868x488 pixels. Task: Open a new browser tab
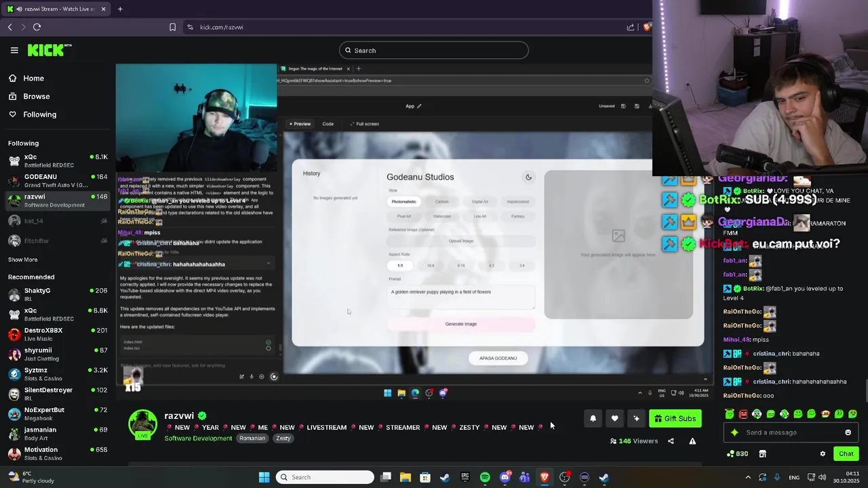pyautogui.click(x=120, y=9)
